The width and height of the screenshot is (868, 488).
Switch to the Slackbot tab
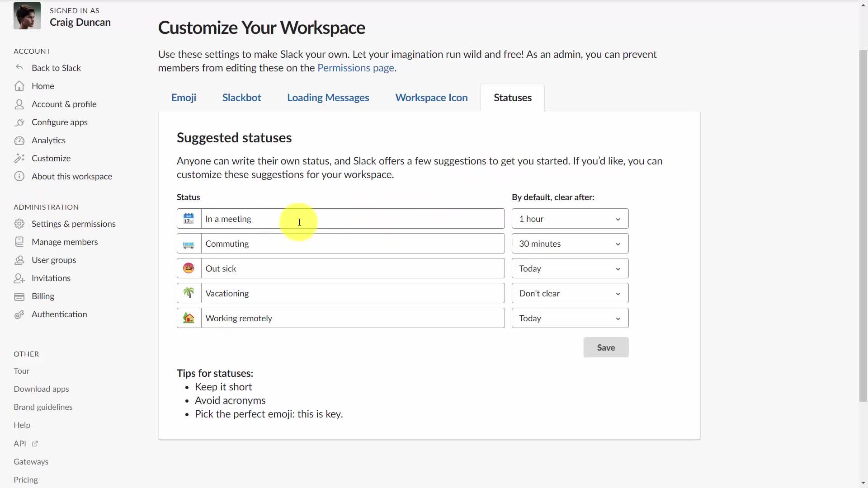click(x=241, y=98)
